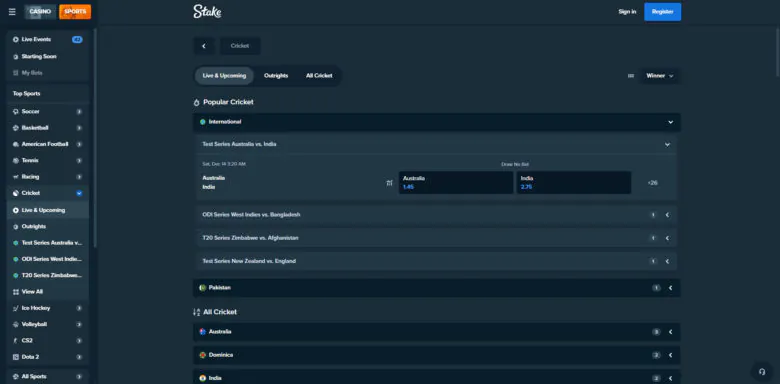780x384 pixels.
Task: Select the Live & Upcoming tab
Action: 224,76
